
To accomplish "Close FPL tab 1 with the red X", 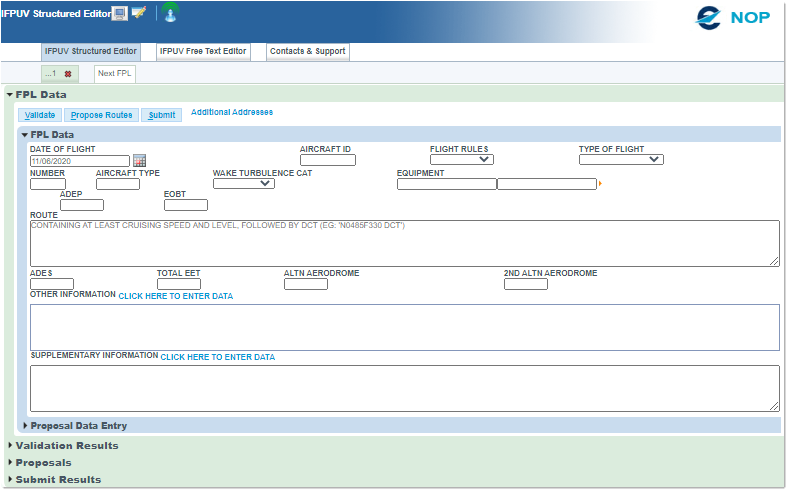I will 68,74.
